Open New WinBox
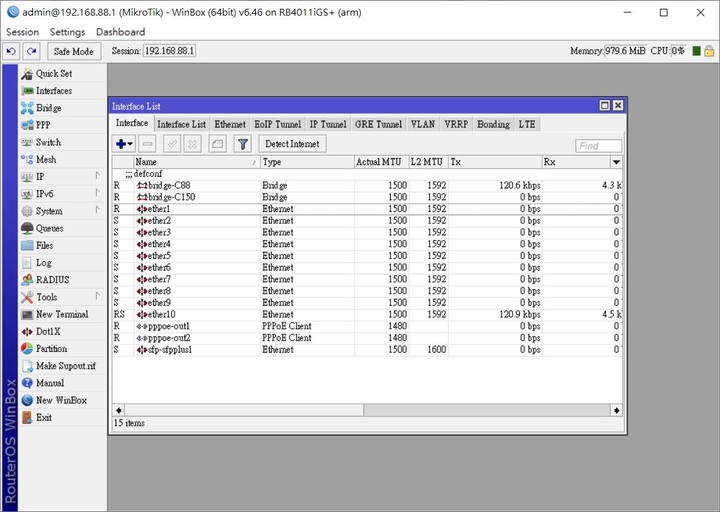720x512 pixels. pos(61,400)
